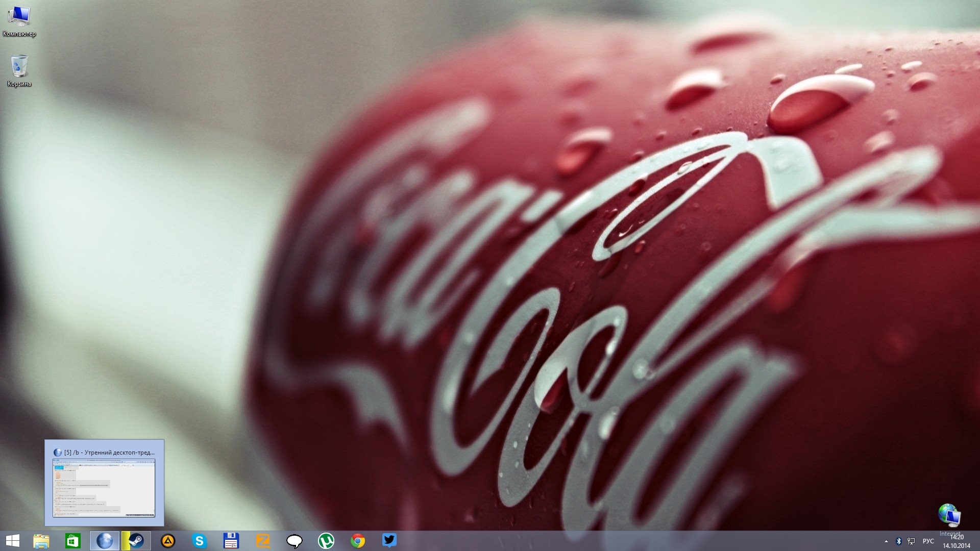Viewport: 980px width, 551px height.
Task: Open the clock showing 14:20
Action: coord(956,541)
